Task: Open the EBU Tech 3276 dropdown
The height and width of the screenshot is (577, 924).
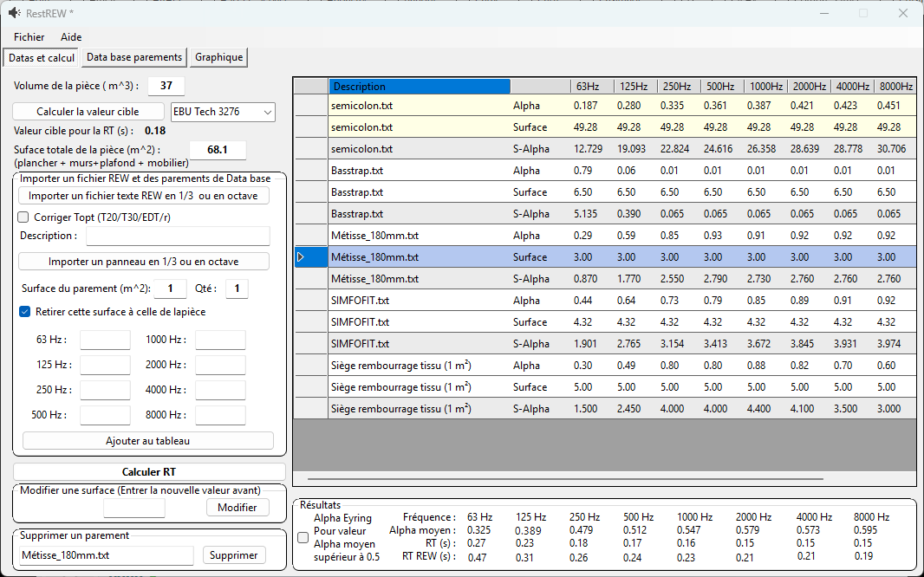Action: [223, 111]
